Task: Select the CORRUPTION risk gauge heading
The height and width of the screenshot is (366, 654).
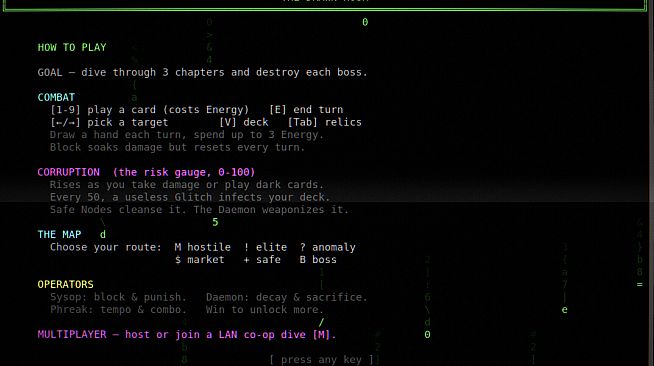Action: 146,173
